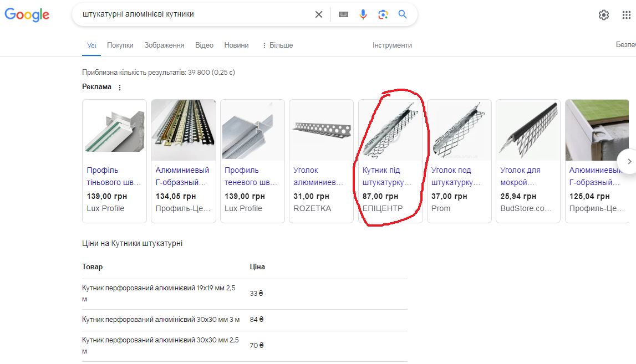Start voice search with microphone icon

(x=363, y=14)
